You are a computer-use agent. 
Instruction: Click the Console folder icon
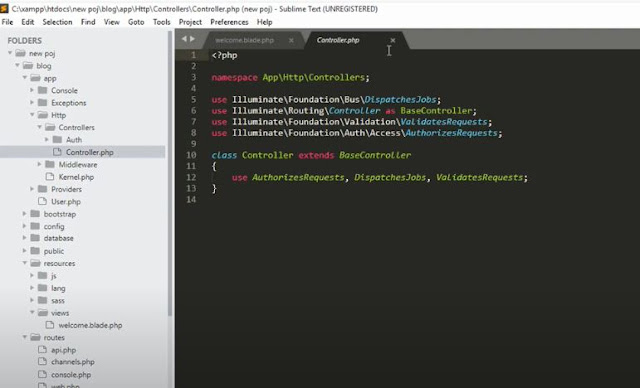(x=42, y=90)
